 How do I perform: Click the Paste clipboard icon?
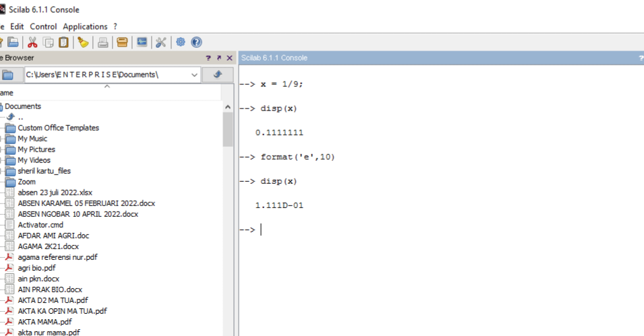(x=63, y=42)
